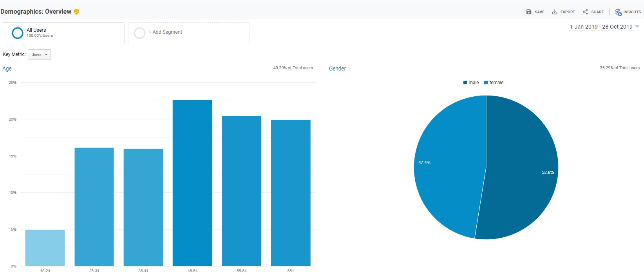The height and width of the screenshot is (280, 644).
Task: Open the Insights icon with badge
Action: pos(618,12)
